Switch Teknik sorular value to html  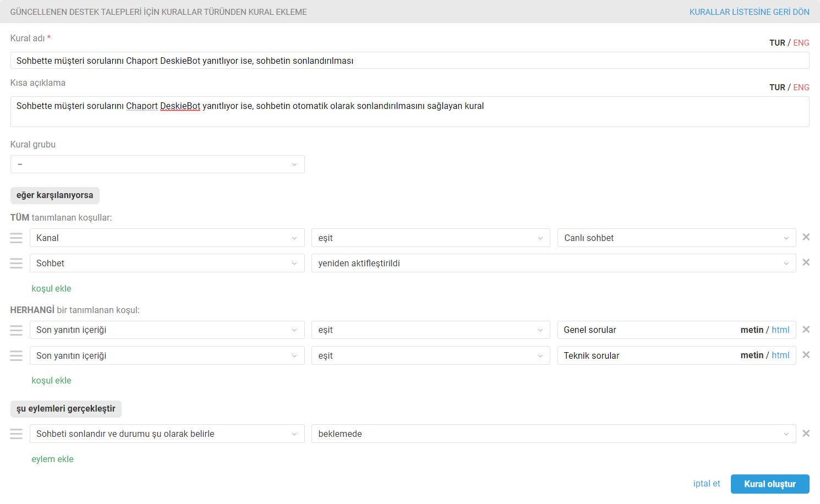(x=780, y=355)
